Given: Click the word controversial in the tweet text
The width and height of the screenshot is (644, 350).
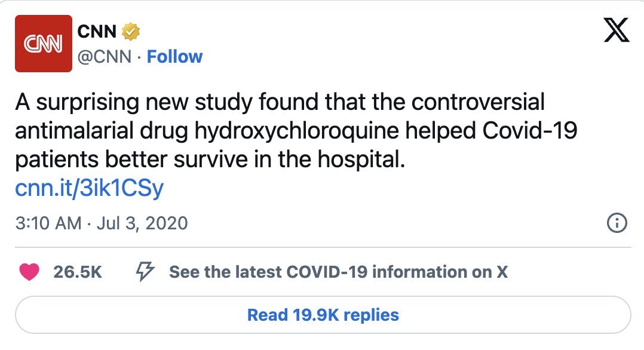Looking at the screenshot, I should (x=479, y=102).
